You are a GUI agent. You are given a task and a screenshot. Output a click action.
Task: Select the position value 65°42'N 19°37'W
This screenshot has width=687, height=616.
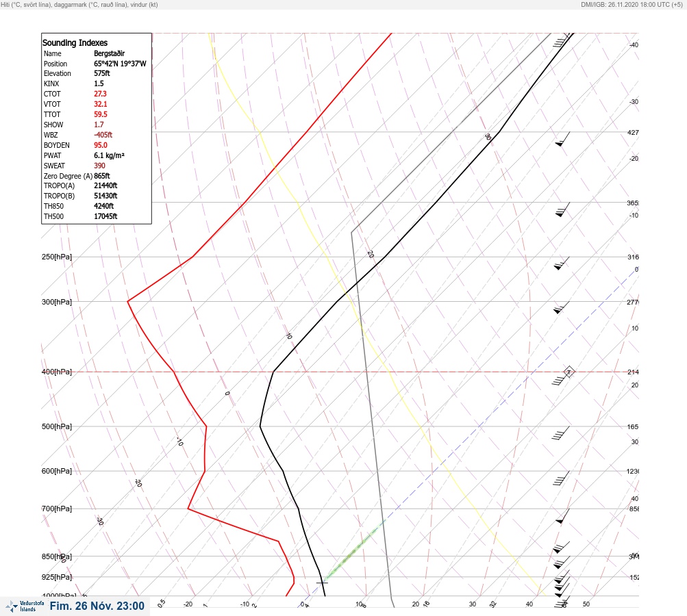[120, 64]
